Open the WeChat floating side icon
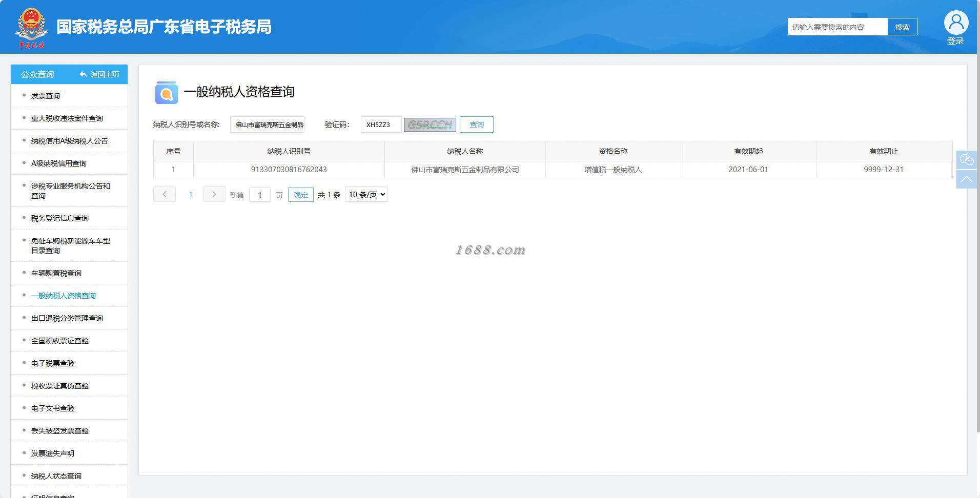The height and width of the screenshot is (498, 980). click(967, 160)
